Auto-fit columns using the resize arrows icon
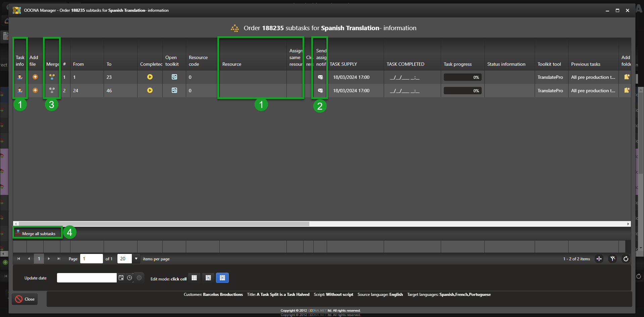 pyautogui.click(x=599, y=259)
